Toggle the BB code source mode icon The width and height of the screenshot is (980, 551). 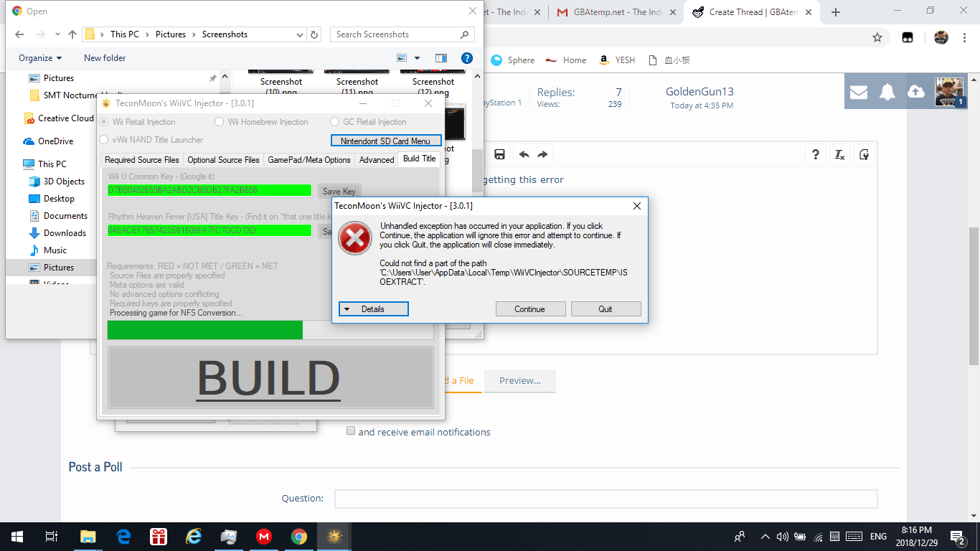point(864,154)
